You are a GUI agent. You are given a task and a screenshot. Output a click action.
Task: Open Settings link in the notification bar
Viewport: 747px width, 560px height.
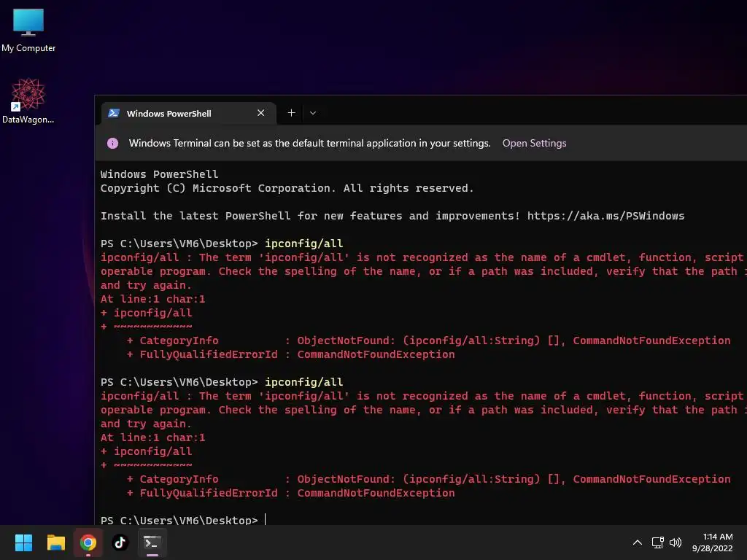(534, 144)
